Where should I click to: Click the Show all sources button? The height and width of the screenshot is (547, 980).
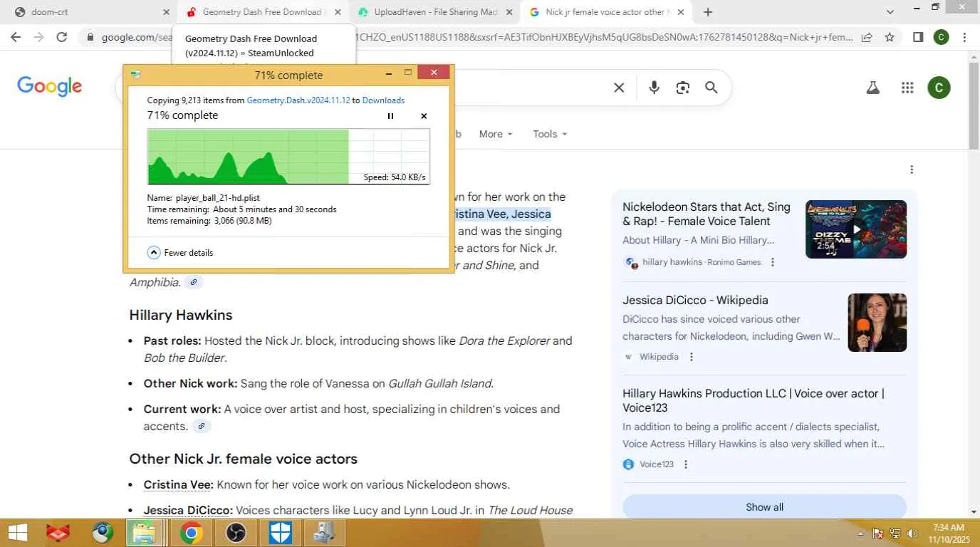tap(764, 507)
